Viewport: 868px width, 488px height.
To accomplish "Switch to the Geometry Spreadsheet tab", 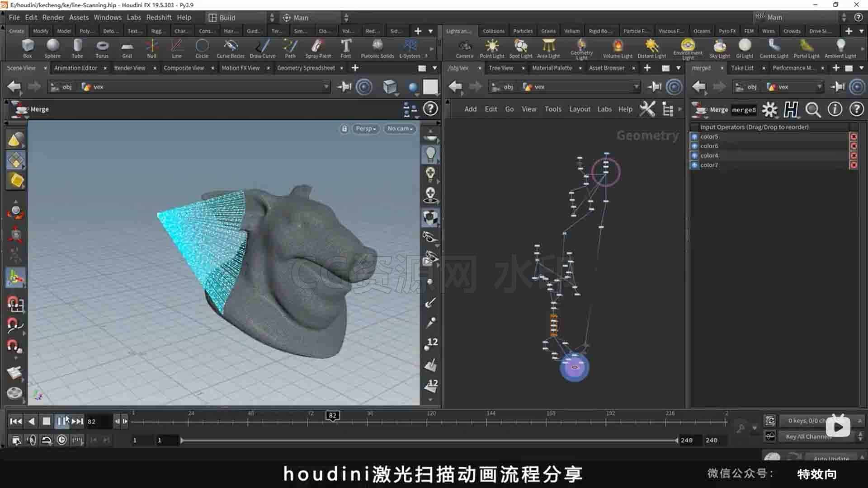I will click(x=306, y=68).
